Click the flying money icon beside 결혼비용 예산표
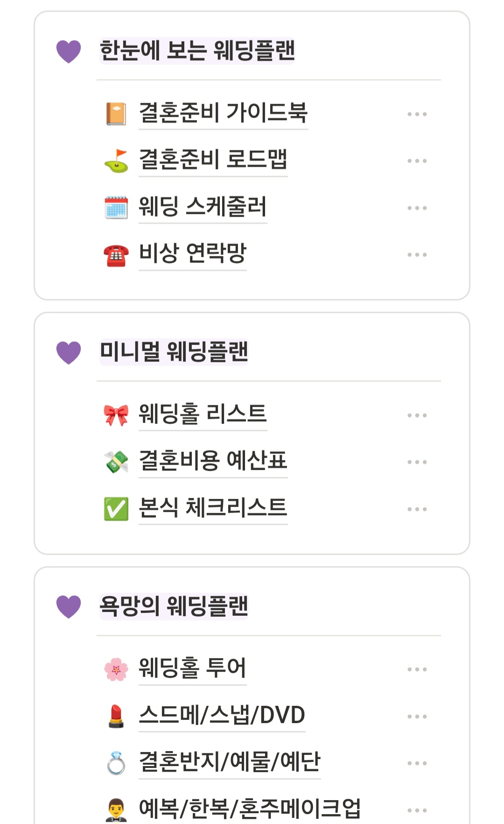The image size is (504, 824). 116,462
